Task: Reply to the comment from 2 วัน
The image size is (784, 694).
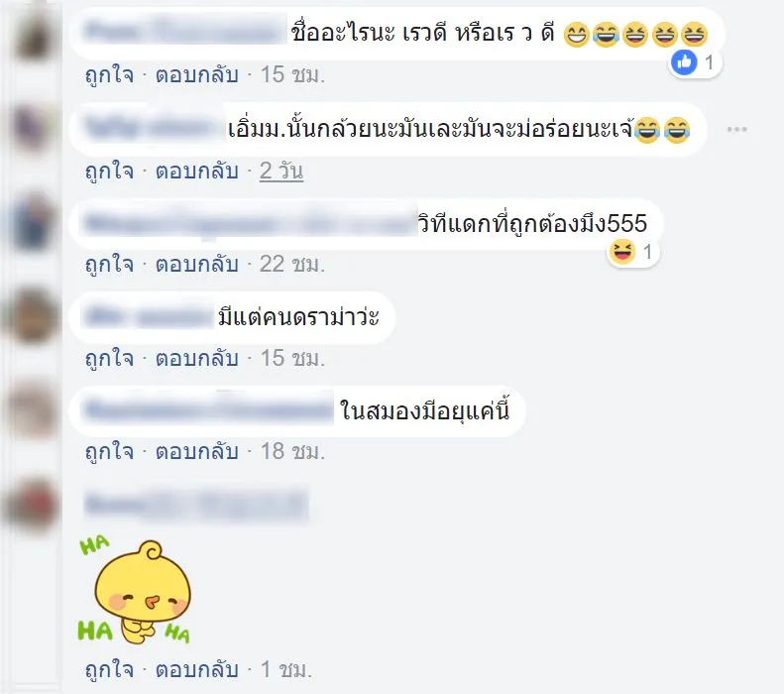Action: tap(196, 171)
